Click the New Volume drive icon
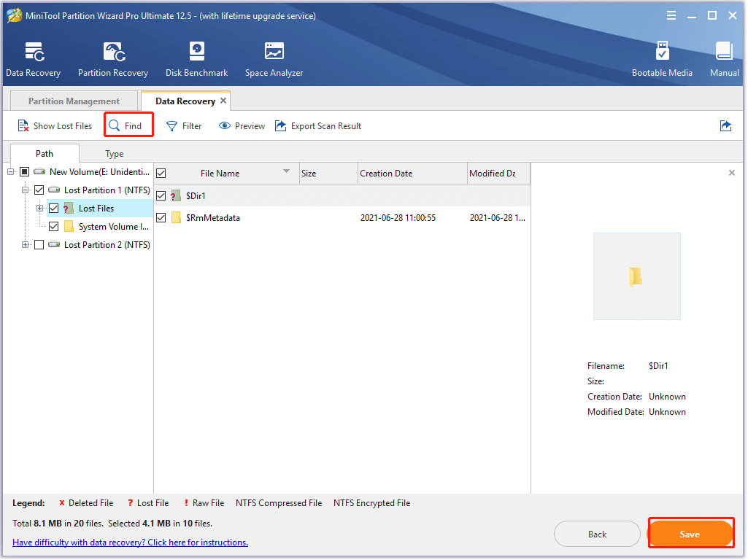Screen dimensions: 748x560 [39, 171]
